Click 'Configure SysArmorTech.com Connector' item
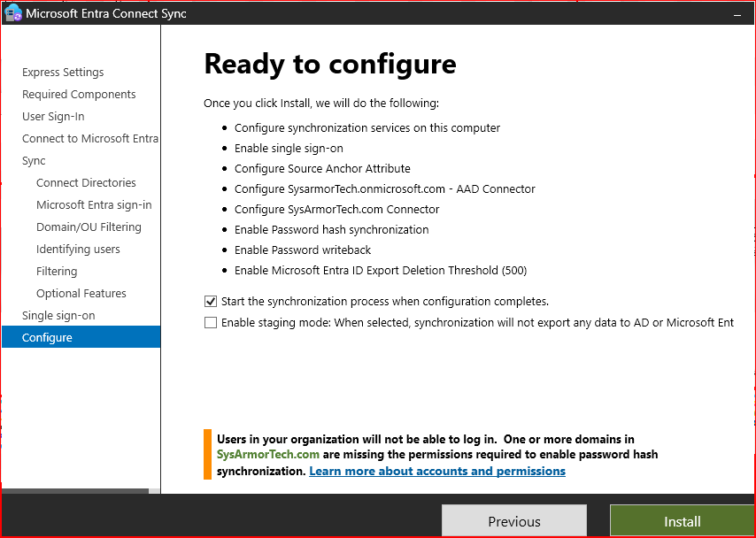The width and height of the screenshot is (756, 538). click(x=337, y=209)
